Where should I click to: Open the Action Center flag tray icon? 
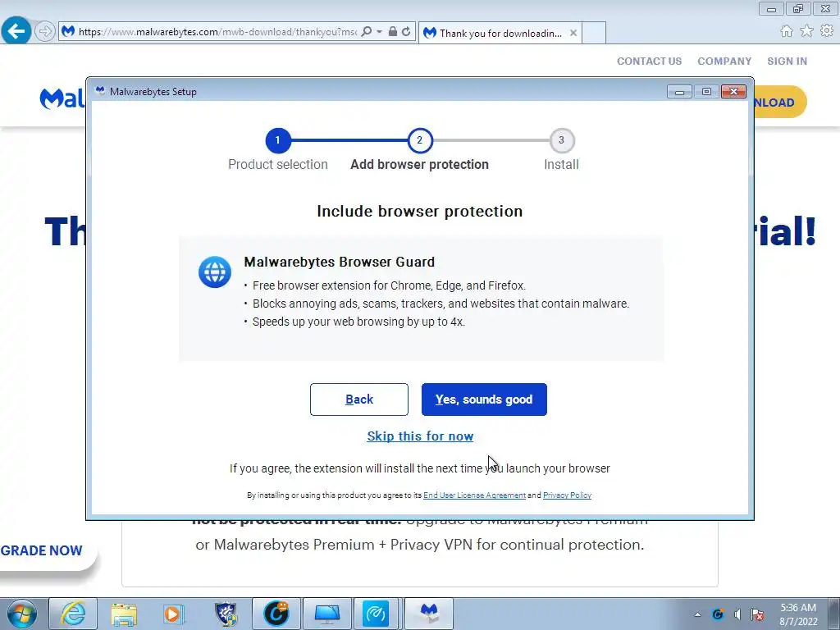tap(757, 614)
